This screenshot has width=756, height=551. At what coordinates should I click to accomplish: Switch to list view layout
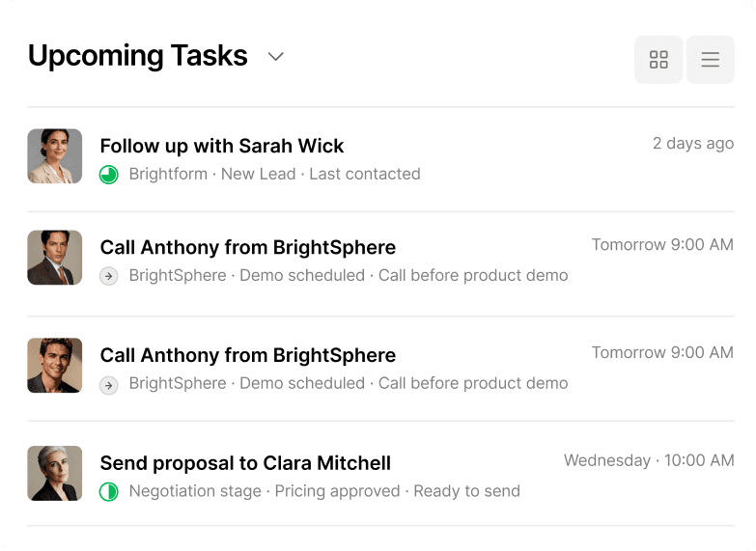pyautogui.click(x=710, y=60)
